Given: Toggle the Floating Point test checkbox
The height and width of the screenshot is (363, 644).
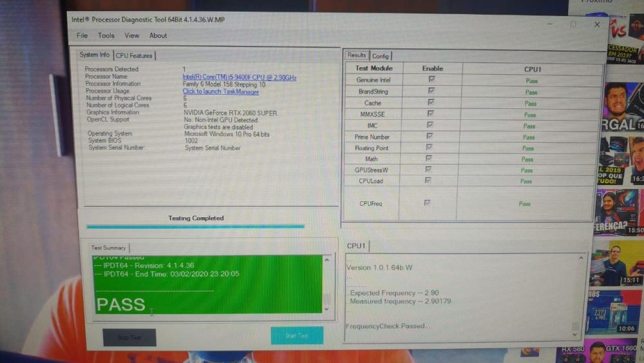Looking at the screenshot, I should (429, 147).
